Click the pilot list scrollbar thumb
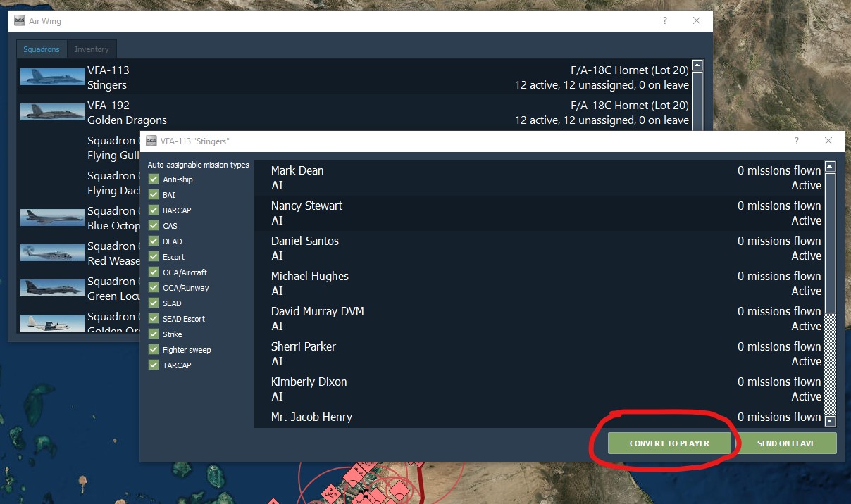Screen dimensions: 851x504 (x=830, y=243)
